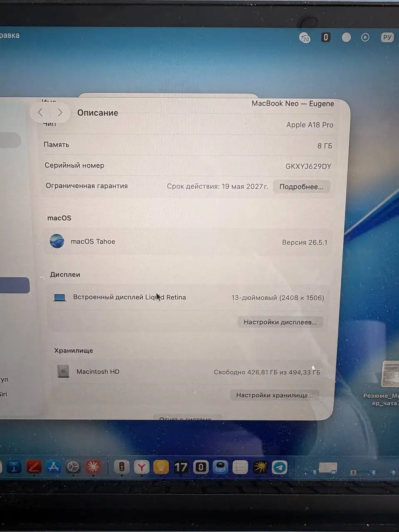Image resolution: width=399 pixels, height=532 pixels.
Task: Click the 8 ГБ memory value
Action: pyautogui.click(x=325, y=146)
